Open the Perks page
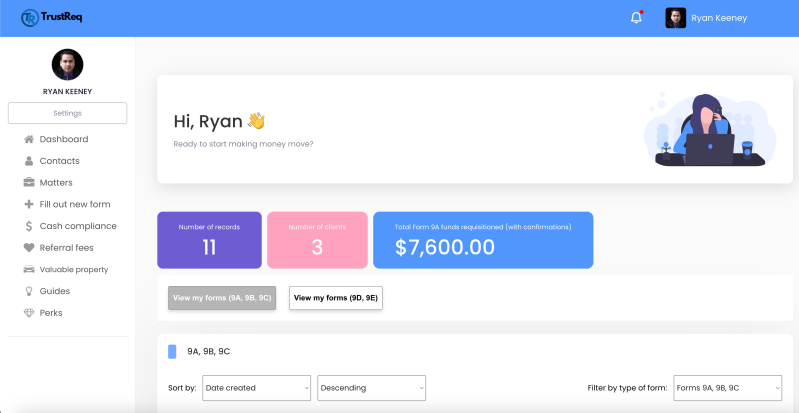 [51, 313]
